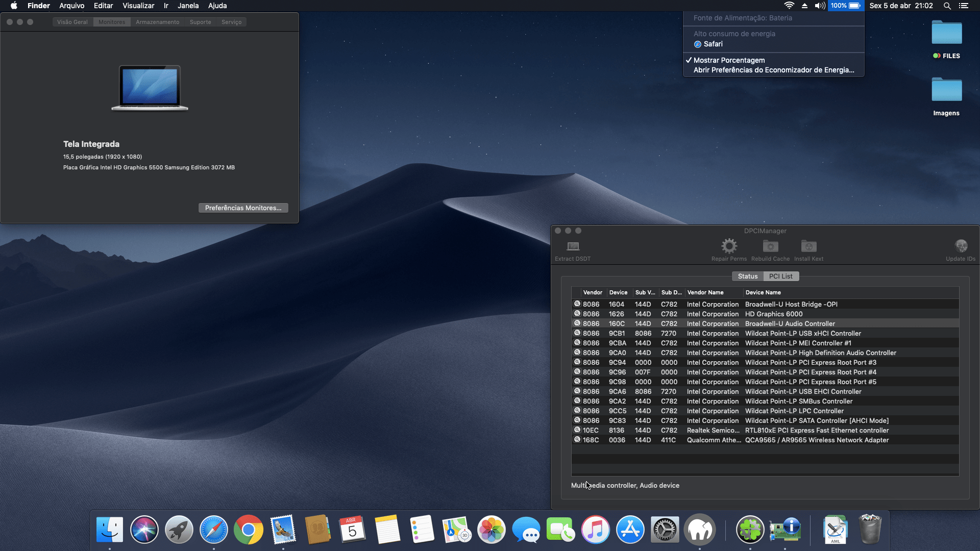Click the Repair Perms gear icon
This screenshot has height=551, width=980.
[729, 246]
